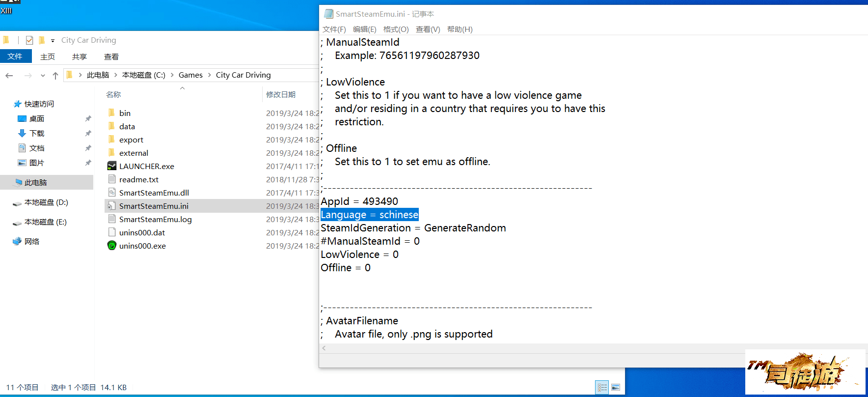
Task: Click the Quick access star icon
Action: (17, 104)
